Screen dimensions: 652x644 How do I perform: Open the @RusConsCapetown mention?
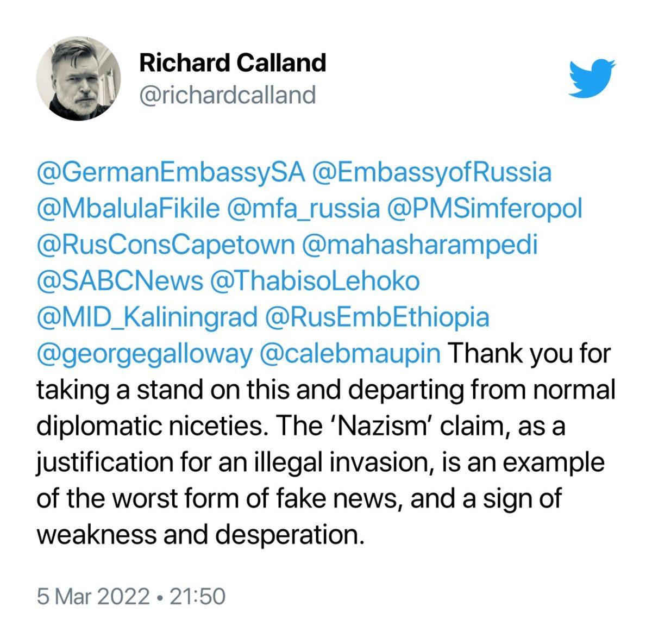(x=165, y=245)
